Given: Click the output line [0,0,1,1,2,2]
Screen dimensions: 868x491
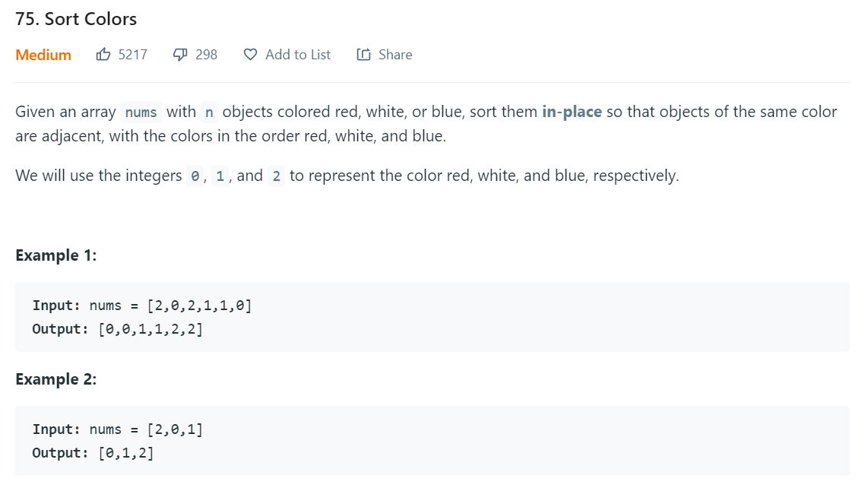Looking at the screenshot, I should [x=118, y=329].
